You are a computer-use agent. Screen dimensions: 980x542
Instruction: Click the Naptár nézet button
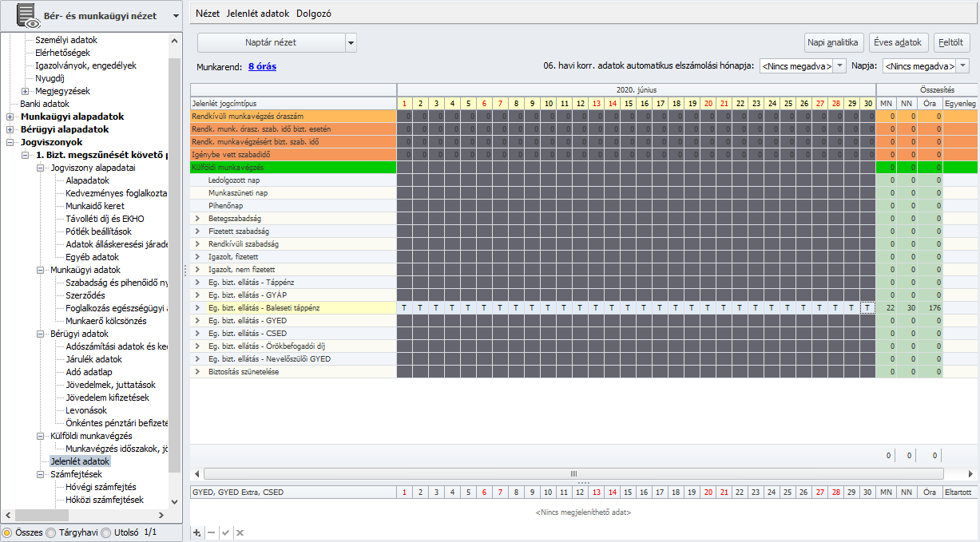pos(271,43)
